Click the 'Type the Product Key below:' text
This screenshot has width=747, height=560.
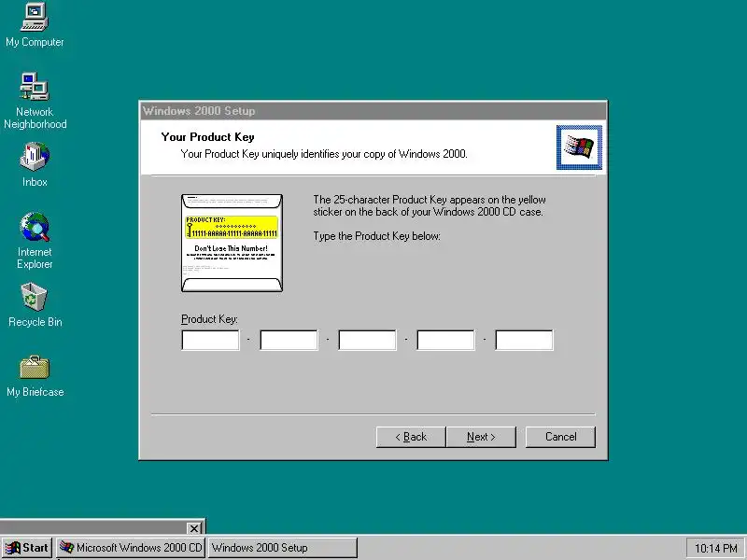[377, 236]
